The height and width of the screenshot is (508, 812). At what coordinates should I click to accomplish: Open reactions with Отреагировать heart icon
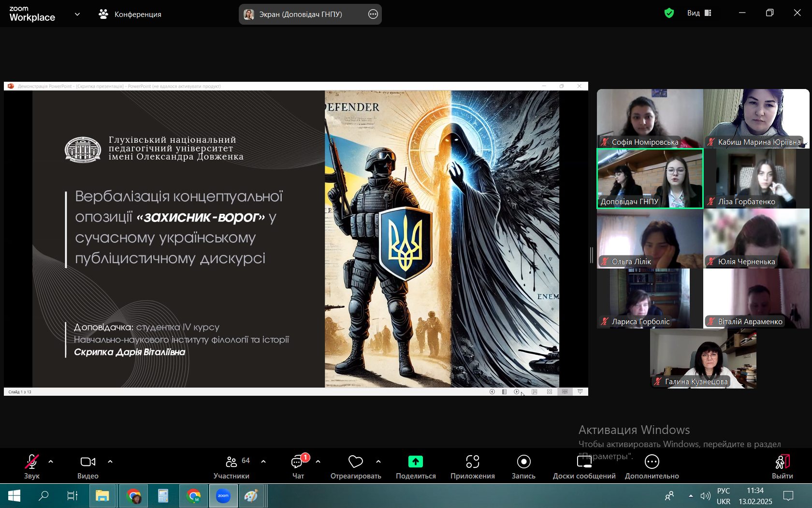click(x=356, y=466)
